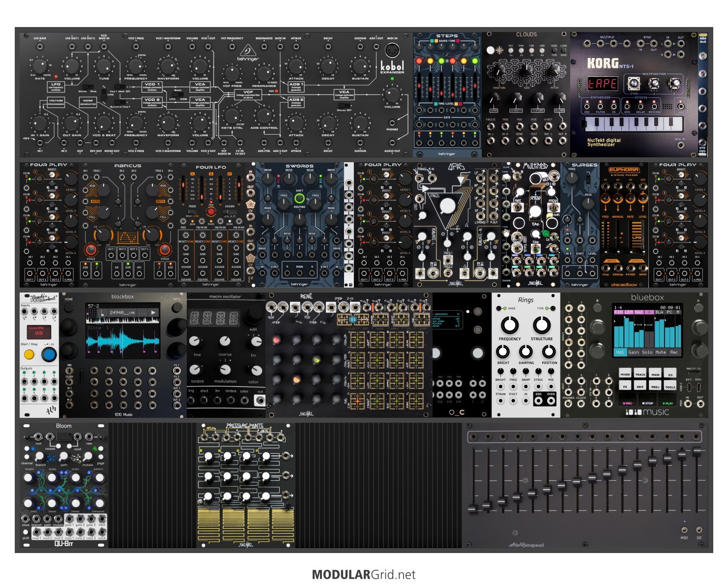Click the tAPE display on Korg NTS-1

[x=603, y=84]
